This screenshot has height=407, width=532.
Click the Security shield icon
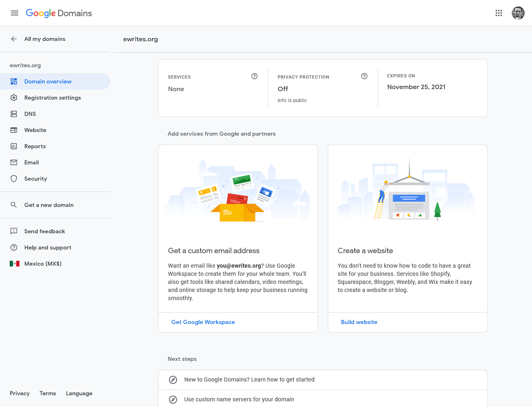(x=14, y=179)
